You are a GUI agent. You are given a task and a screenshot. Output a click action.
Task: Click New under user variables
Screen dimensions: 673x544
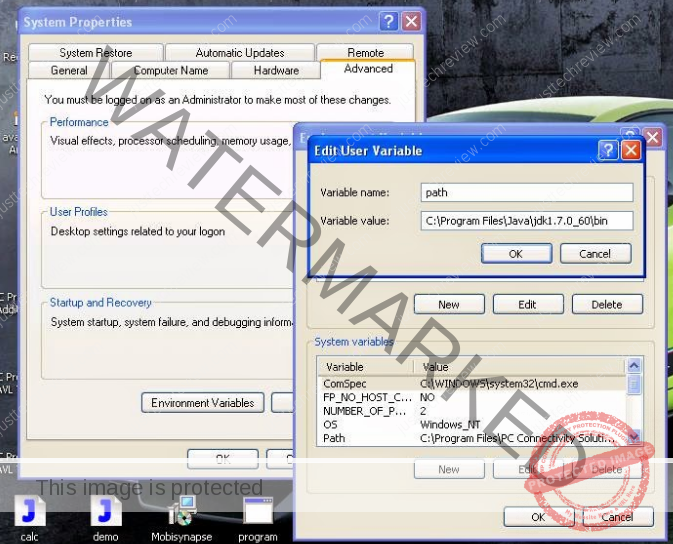click(449, 304)
